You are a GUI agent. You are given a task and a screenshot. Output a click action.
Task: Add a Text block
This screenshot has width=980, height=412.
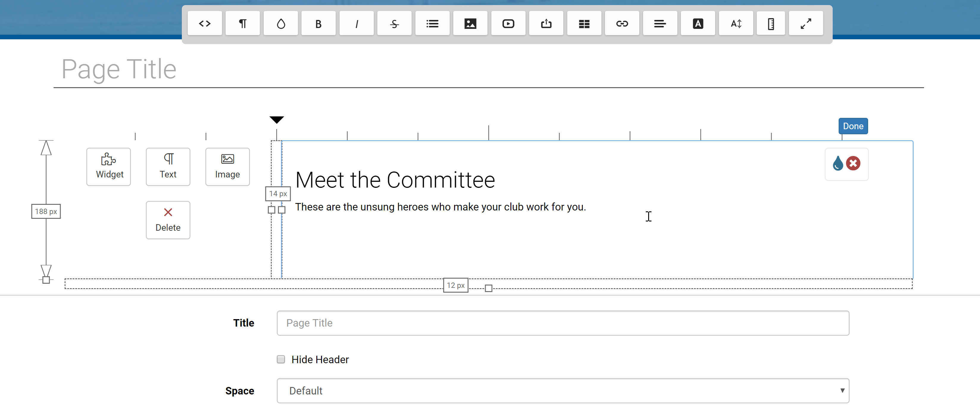tap(168, 167)
